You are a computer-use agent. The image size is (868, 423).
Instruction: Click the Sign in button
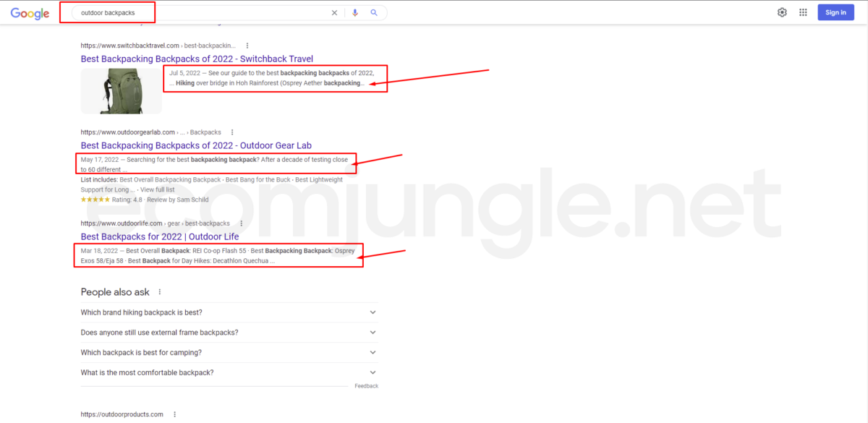pyautogui.click(x=835, y=12)
